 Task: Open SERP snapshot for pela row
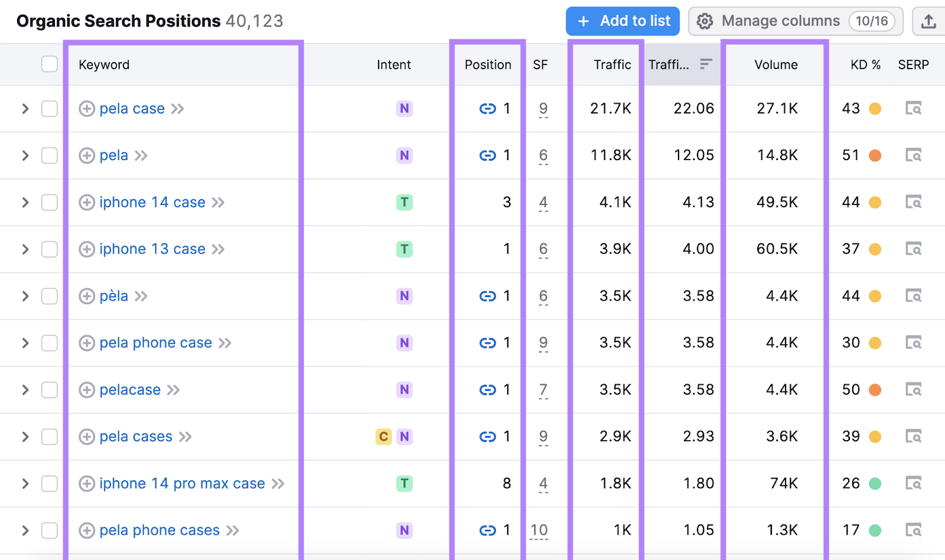(x=913, y=155)
